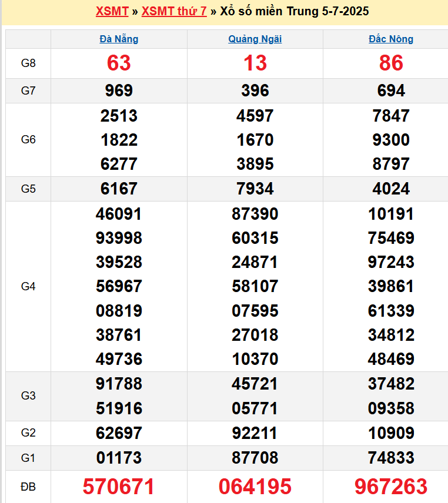Screen dimensions: 448x503
Task: Click G4 number 87390
Action: pyautogui.click(x=255, y=214)
